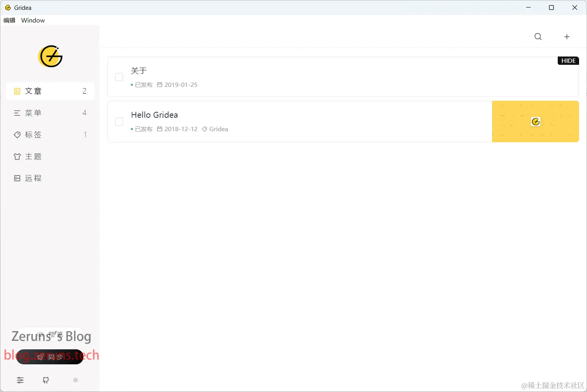The width and height of the screenshot is (587, 392).
Task: Open the 菜单 menu section
Action: point(50,113)
